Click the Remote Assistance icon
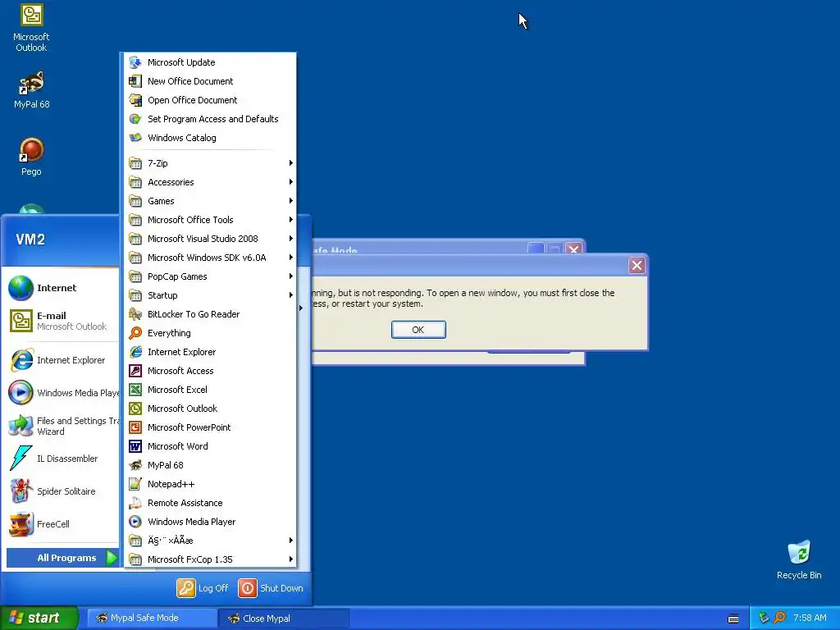 [x=135, y=503]
